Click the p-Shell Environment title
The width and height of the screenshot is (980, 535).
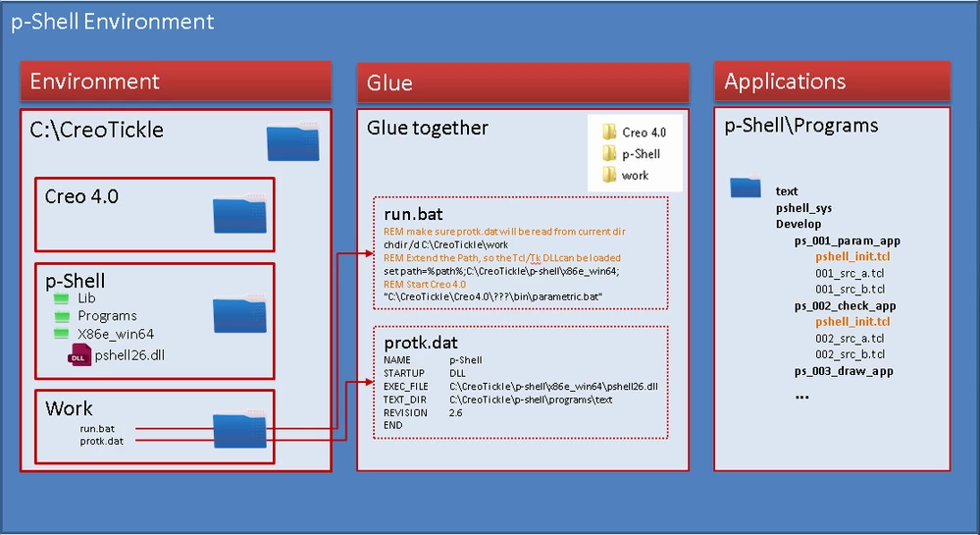click(113, 22)
